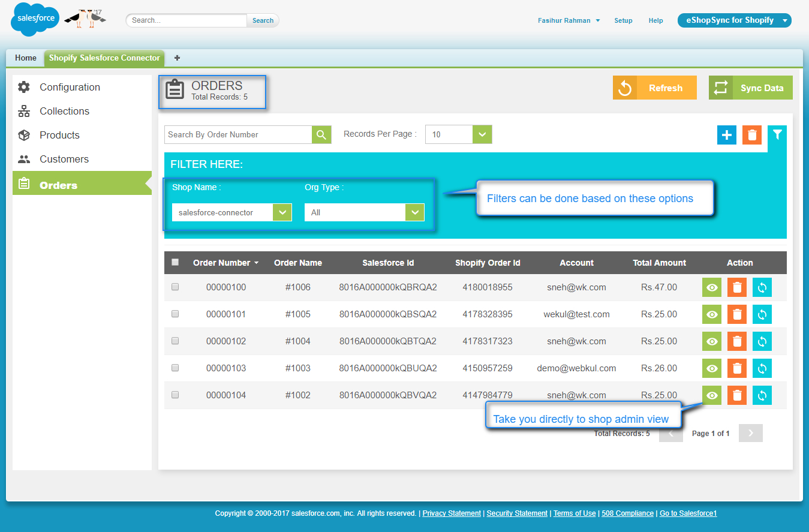
Task: Click Salesforce Id 8016A000000kQBRQA2 cell
Action: 388,287
